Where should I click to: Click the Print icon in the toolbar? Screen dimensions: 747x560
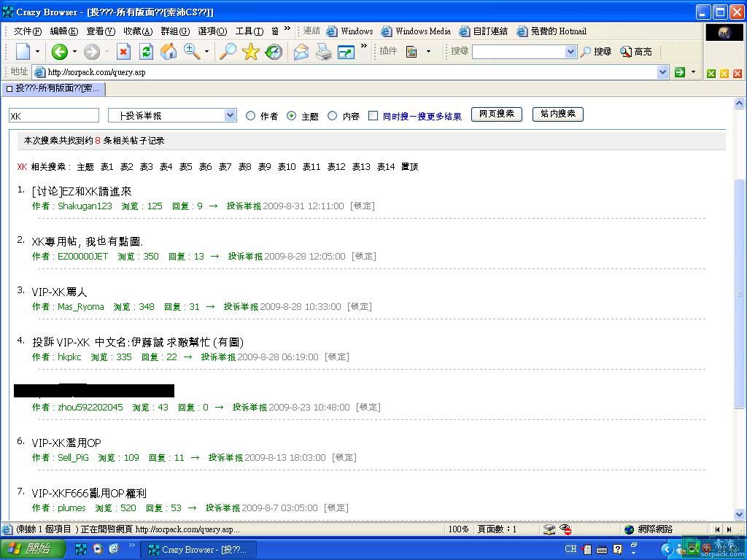(324, 52)
